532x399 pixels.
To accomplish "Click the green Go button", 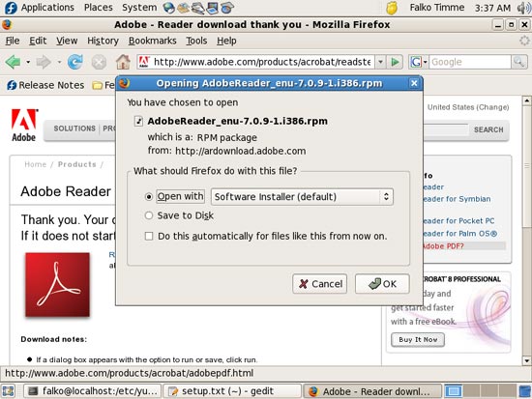I will 395,62.
